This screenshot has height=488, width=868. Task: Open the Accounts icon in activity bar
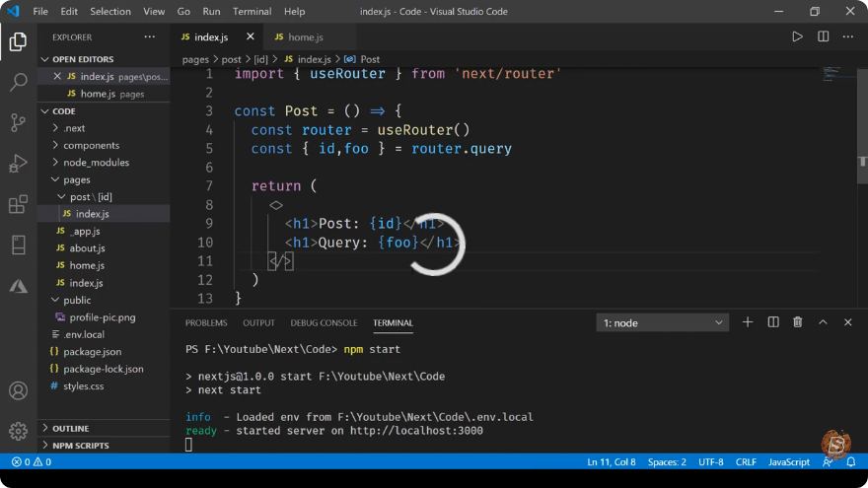[19, 390]
